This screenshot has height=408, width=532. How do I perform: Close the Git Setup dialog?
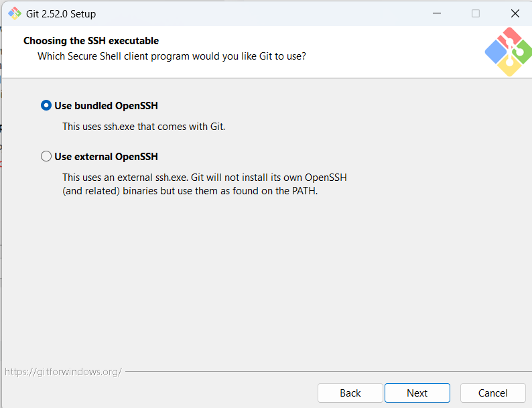coord(515,13)
